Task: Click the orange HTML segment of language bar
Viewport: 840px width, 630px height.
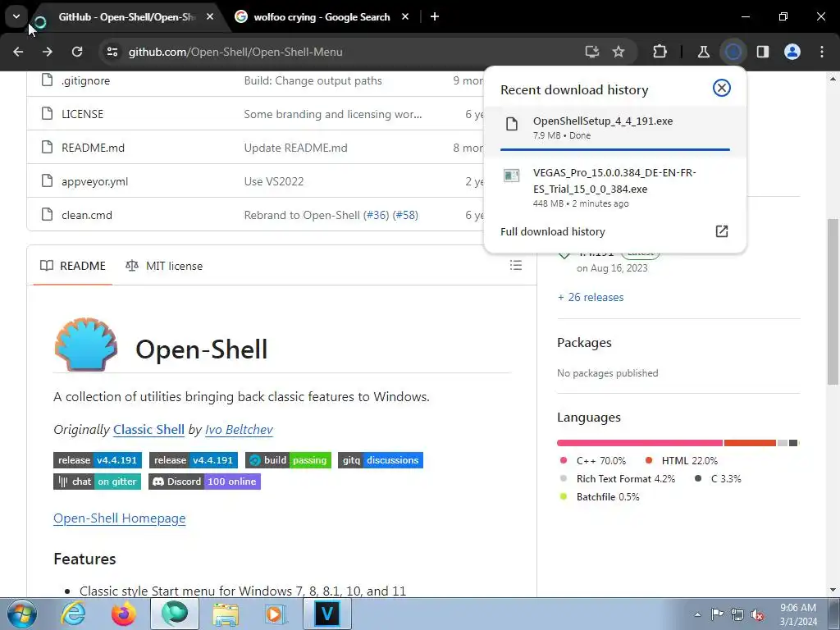Action: (750, 443)
